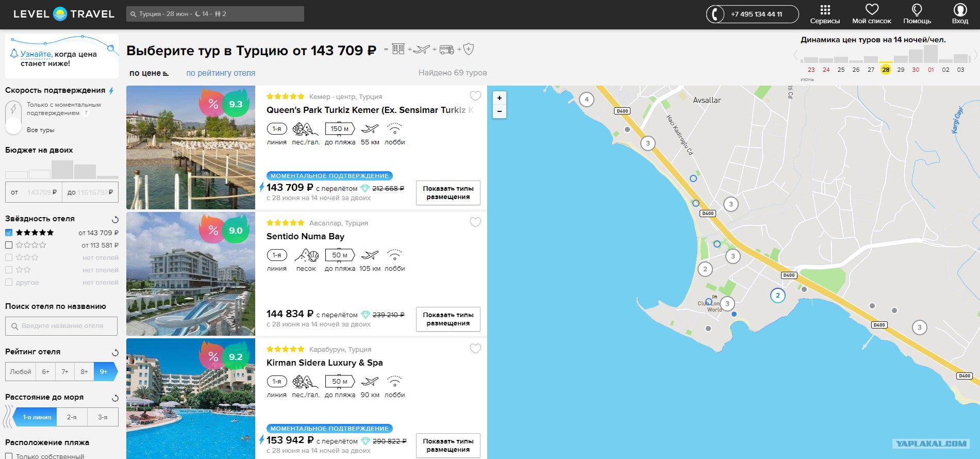Show earlier dates in price dynamics

coord(795,55)
